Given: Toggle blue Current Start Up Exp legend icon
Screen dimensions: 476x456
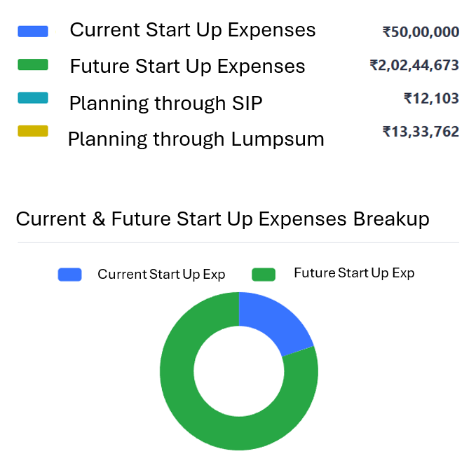Looking at the screenshot, I should click(x=70, y=275).
